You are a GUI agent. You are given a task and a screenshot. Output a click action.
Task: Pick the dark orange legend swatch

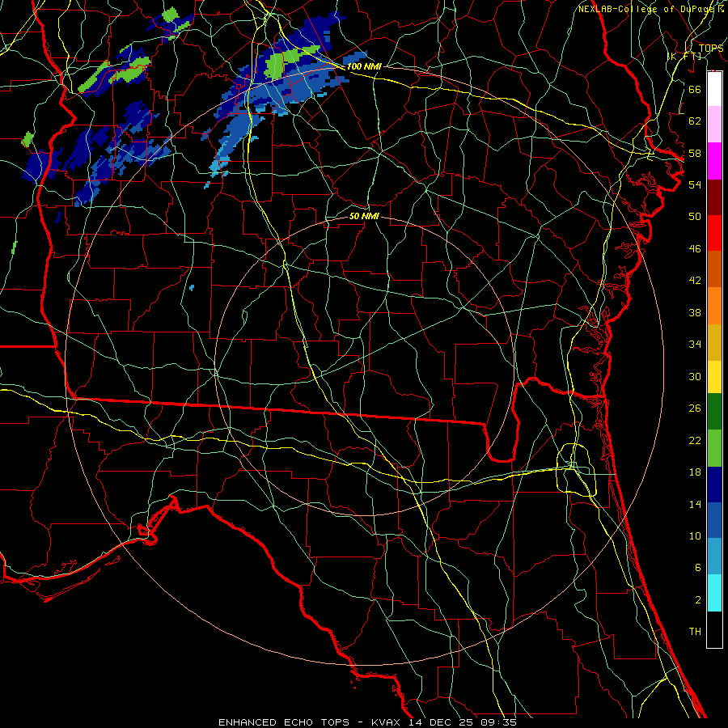(714, 269)
